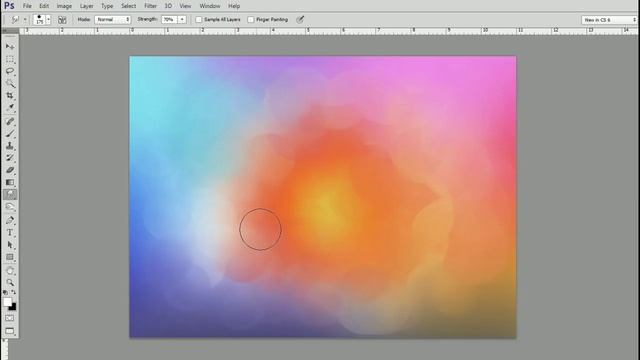Open the Layer menu
This screenshot has height=360, width=640.
click(x=87, y=6)
